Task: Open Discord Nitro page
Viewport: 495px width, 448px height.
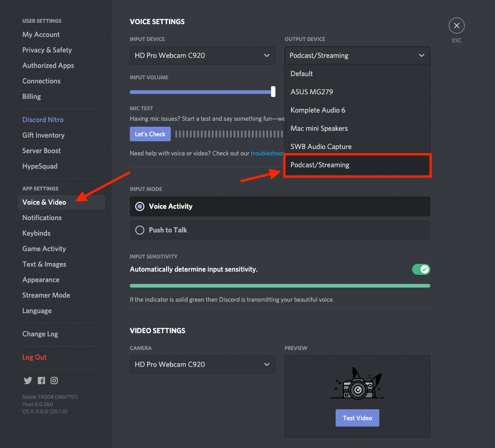Action: tap(43, 120)
